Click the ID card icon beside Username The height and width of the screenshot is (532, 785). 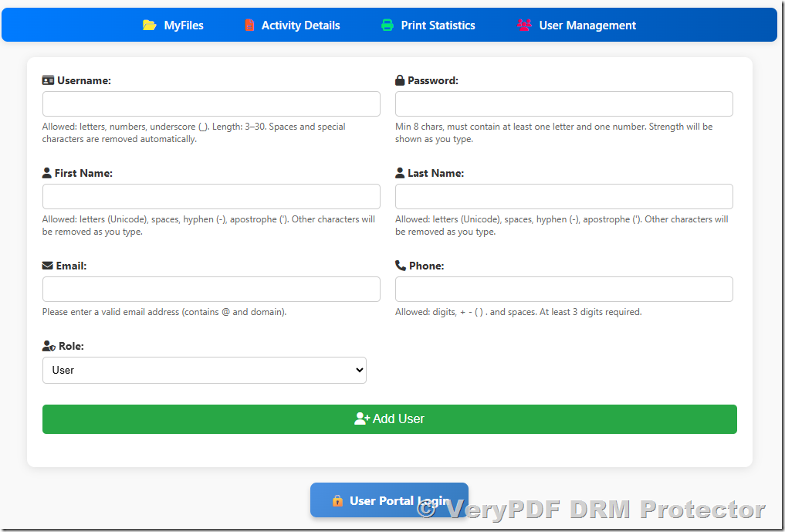(x=48, y=80)
